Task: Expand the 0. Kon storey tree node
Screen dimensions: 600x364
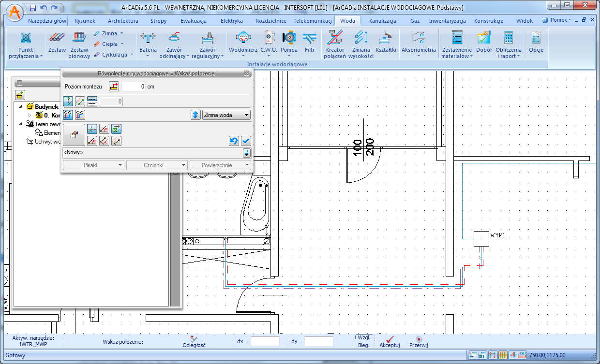Action: coord(30,115)
